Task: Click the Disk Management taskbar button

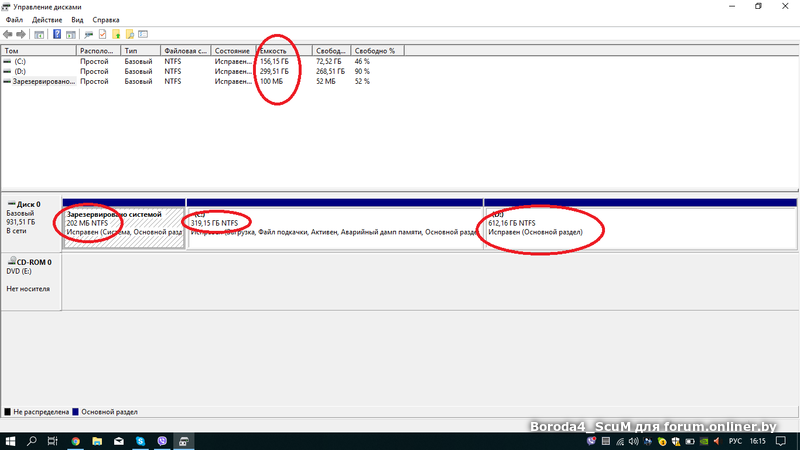Action: (x=184, y=441)
